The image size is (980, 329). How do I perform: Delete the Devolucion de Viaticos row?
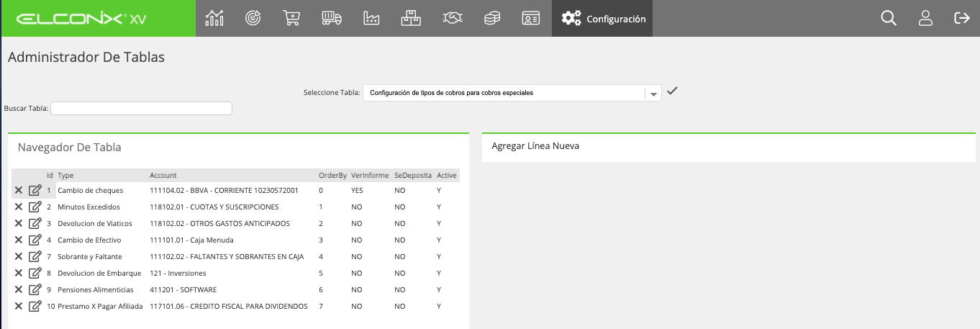[x=19, y=223]
